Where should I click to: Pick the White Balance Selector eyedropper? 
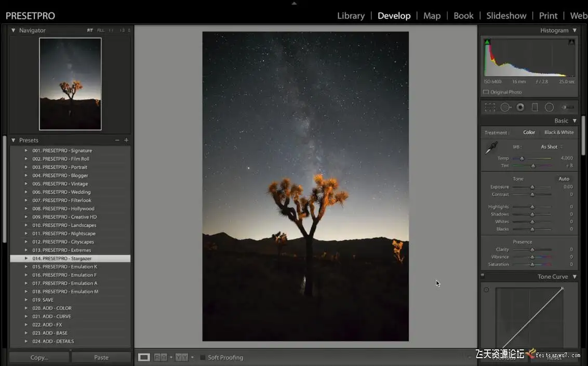[x=491, y=147]
